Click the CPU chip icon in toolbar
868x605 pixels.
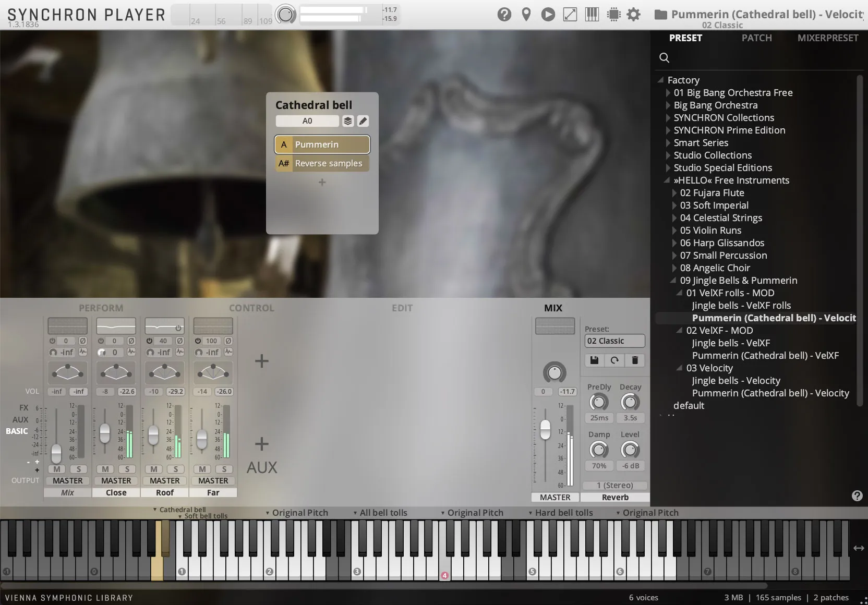click(614, 15)
